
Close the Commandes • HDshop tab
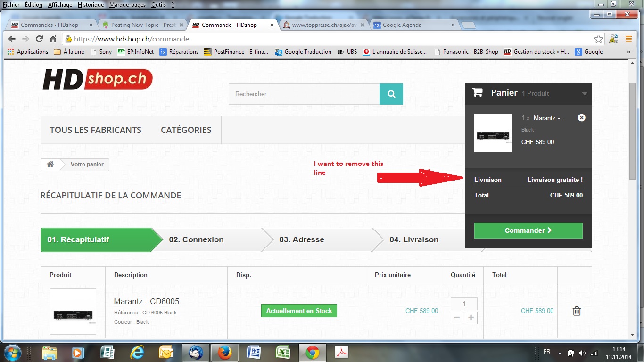[x=90, y=25]
